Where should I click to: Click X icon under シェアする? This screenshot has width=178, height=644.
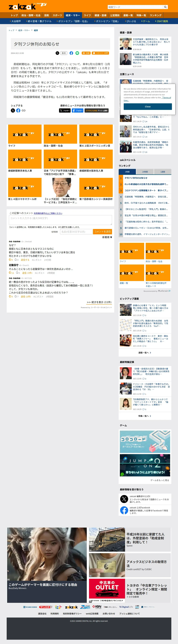[13, 110]
